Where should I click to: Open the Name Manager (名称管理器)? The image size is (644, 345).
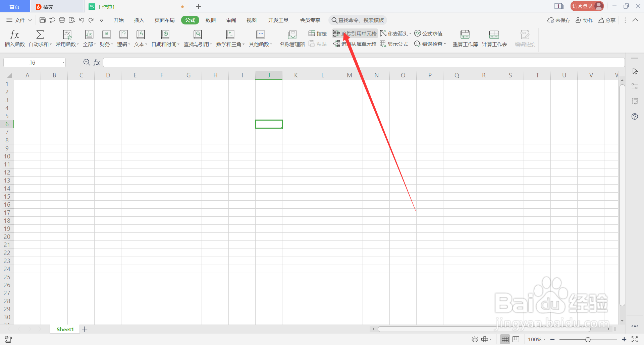click(x=292, y=38)
